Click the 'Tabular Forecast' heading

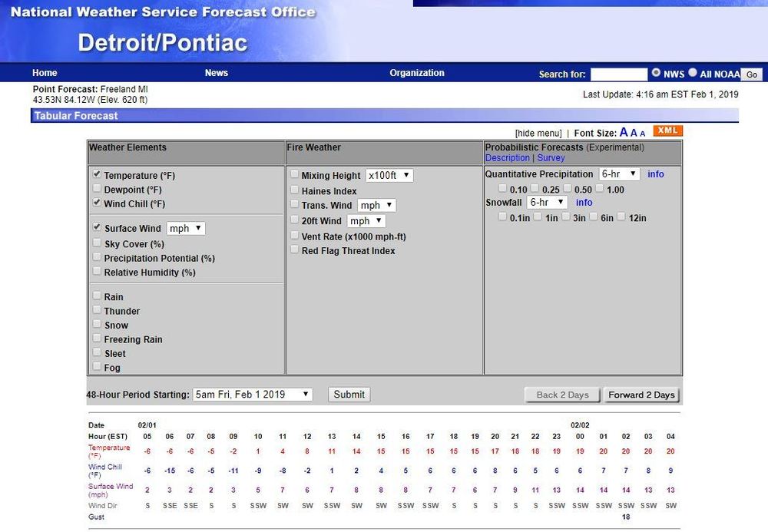(x=76, y=115)
